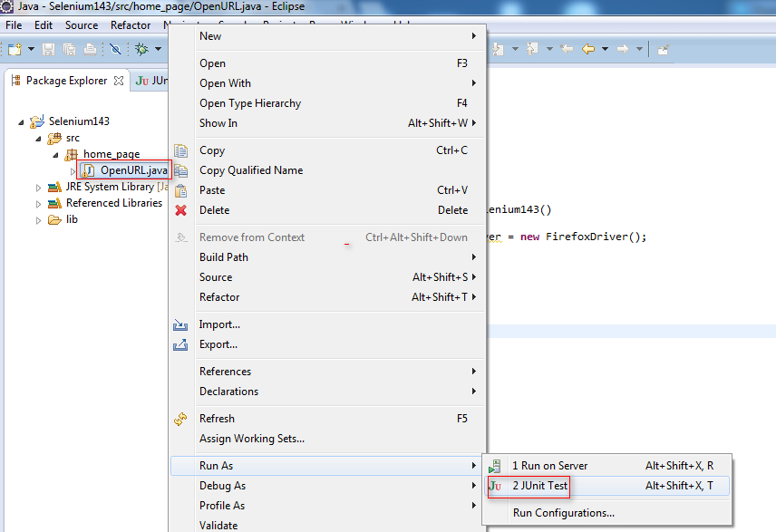
Task: Click the Refresh arrows icon
Action: [x=180, y=419]
